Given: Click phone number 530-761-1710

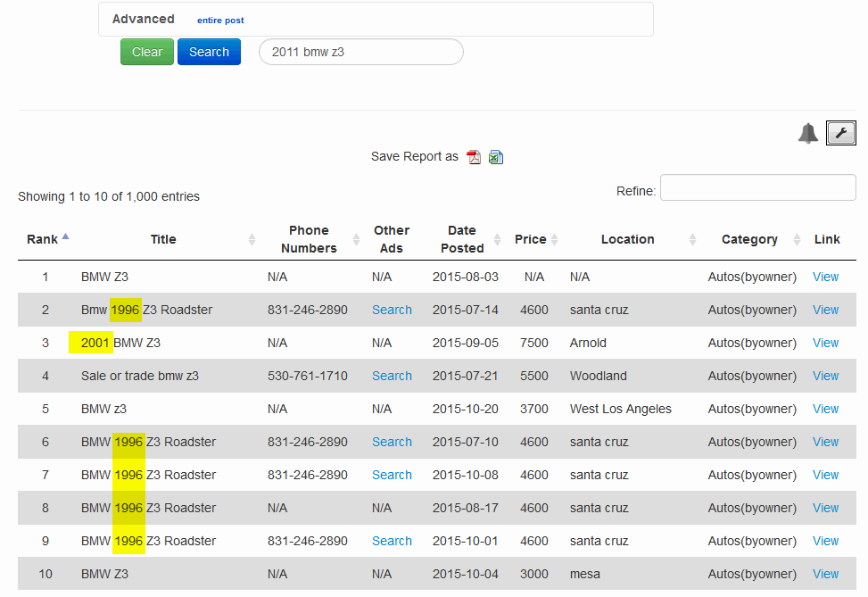Looking at the screenshot, I should (x=308, y=376).
